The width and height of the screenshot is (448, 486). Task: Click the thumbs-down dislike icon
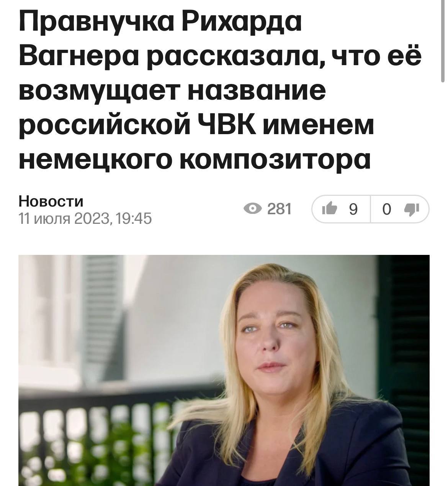(412, 209)
